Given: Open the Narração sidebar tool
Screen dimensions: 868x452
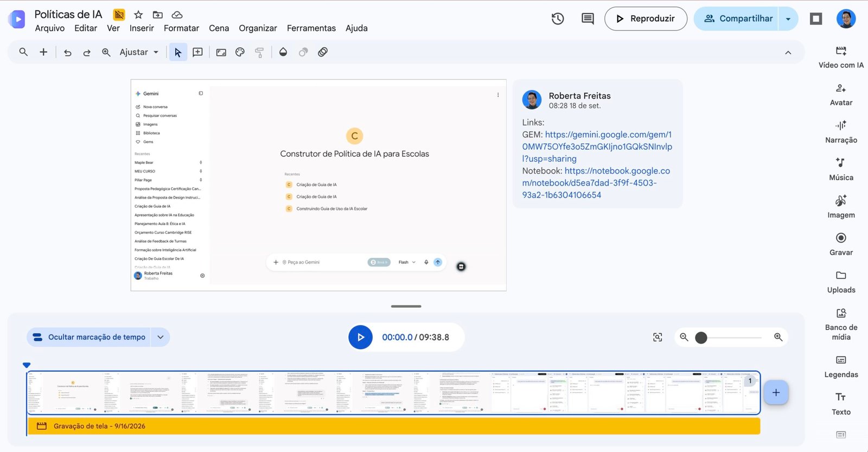Looking at the screenshot, I should 841,132.
